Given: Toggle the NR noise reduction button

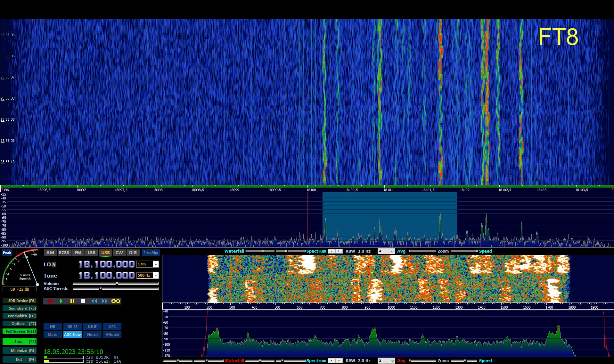Looking at the screenshot, I should [53, 327].
